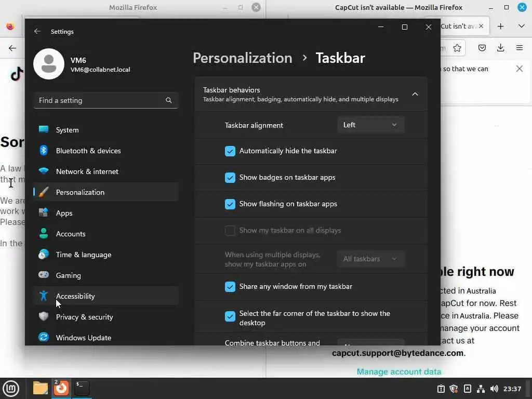Uncheck Select far corner to show desktop
The height and width of the screenshot is (399, 532).
point(230,316)
